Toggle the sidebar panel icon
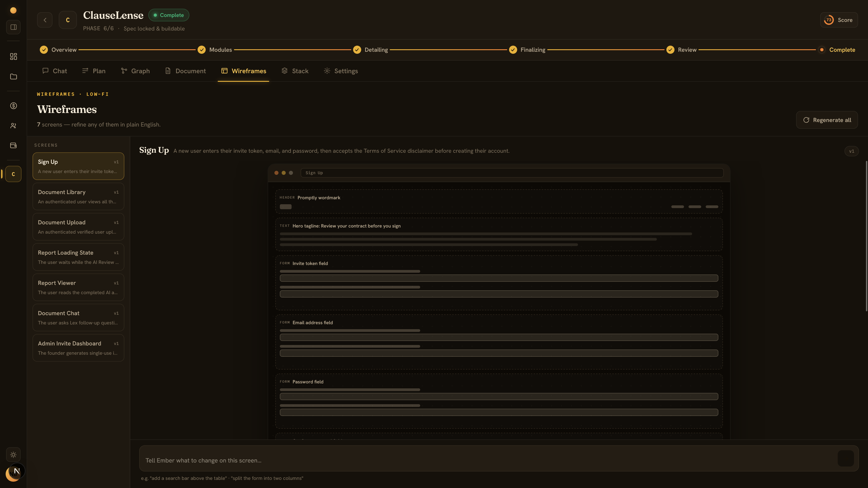Screen dimensions: 868x488 click(x=14, y=27)
